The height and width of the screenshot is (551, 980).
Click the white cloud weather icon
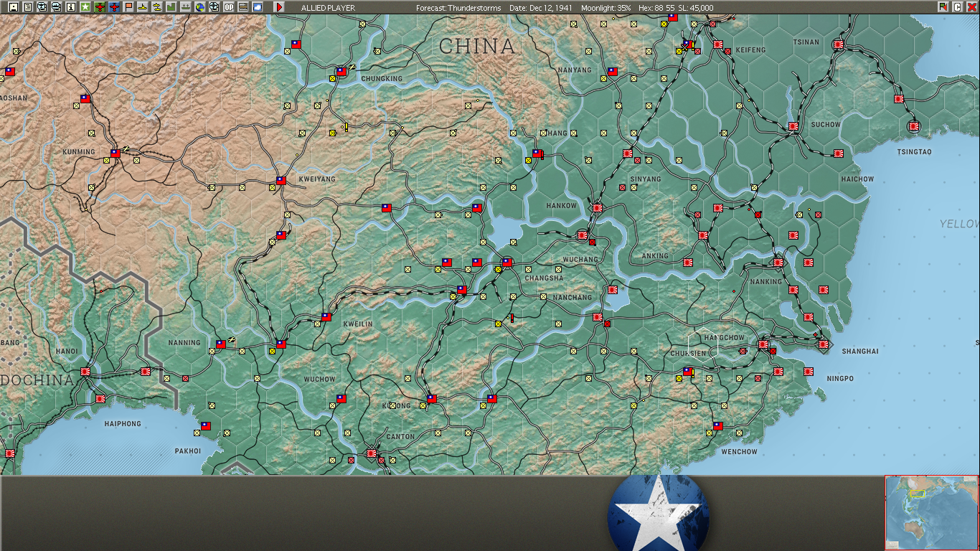257,7
